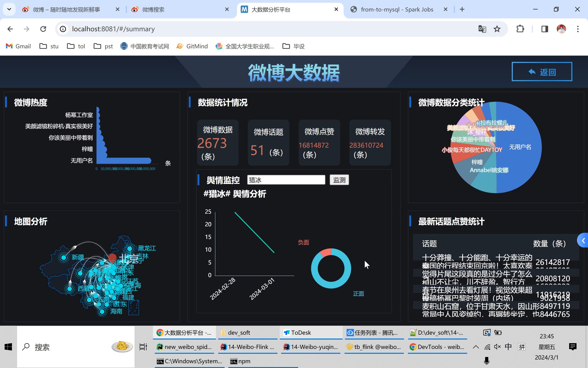588x368 pixels.
Task: Open the extensions puzzle icon
Action: tap(520, 29)
